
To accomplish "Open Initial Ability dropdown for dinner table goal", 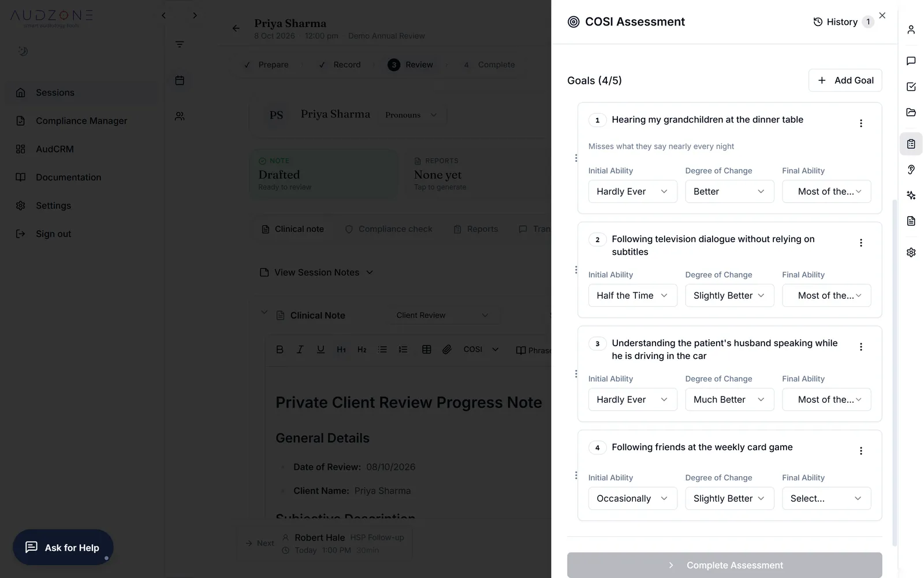I will 632,191.
